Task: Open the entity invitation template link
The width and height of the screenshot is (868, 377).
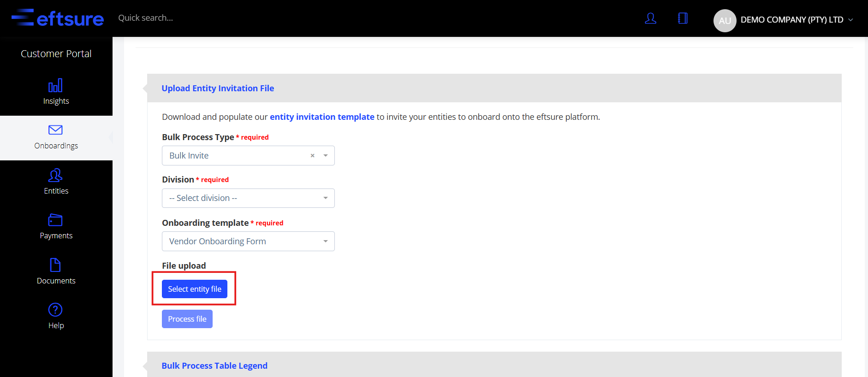Action: [x=322, y=117]
